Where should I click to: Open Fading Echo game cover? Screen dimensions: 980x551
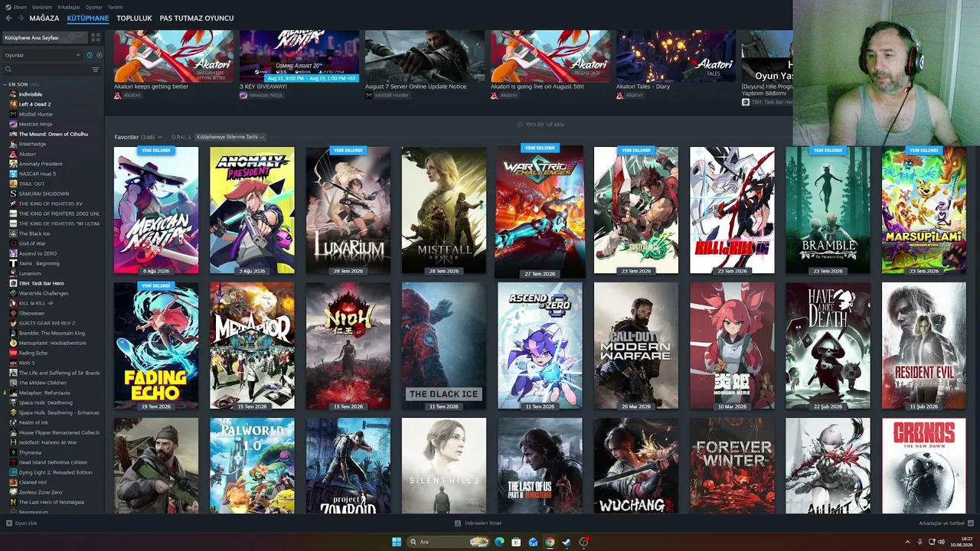156,346
